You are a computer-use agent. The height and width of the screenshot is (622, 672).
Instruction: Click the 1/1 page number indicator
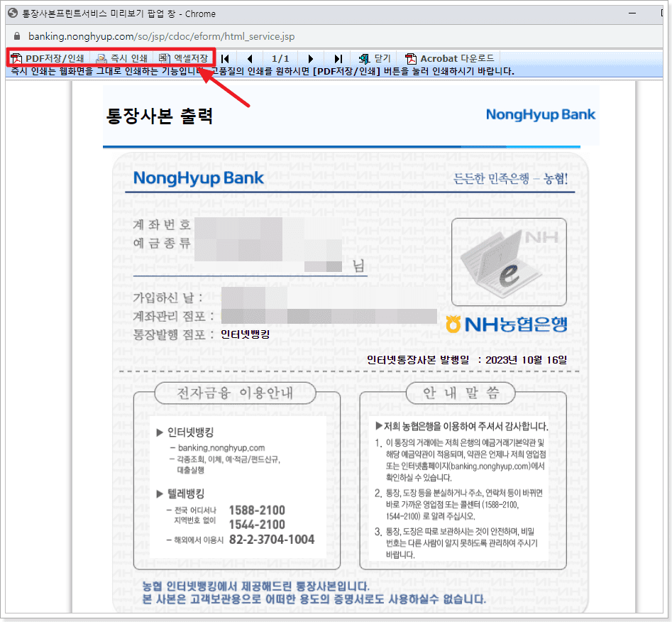(x=280, y=58)
